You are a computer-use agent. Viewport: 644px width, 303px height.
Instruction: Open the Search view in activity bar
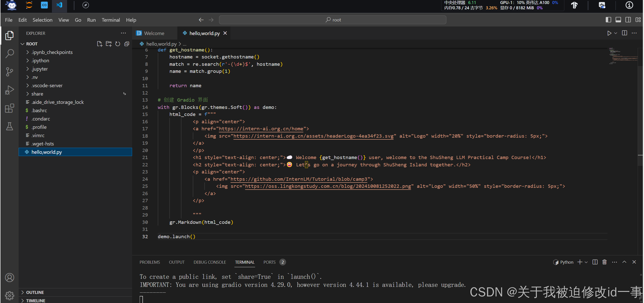[x=10, y=53]
